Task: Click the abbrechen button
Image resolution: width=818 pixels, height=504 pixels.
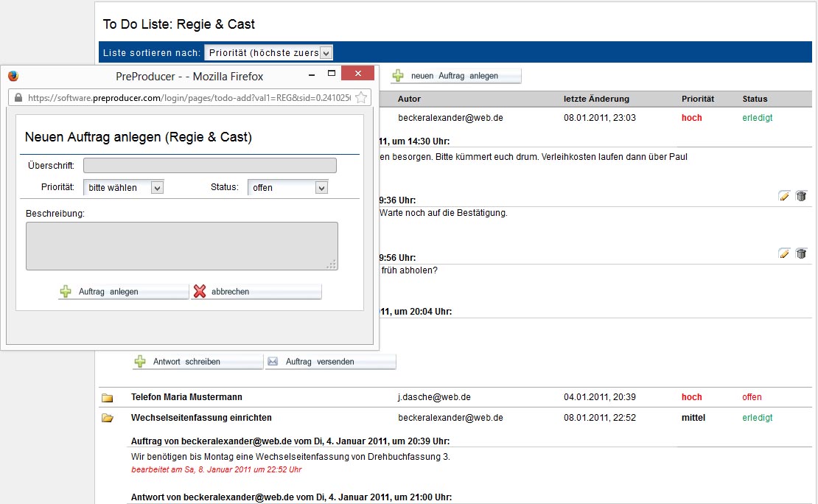Action: (256, 292)
